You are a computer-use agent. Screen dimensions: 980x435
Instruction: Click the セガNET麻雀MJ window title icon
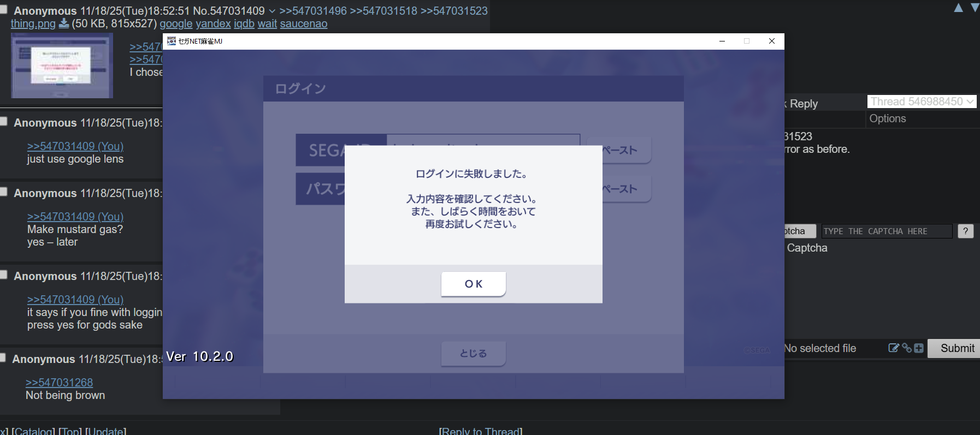tap(172, 41)
